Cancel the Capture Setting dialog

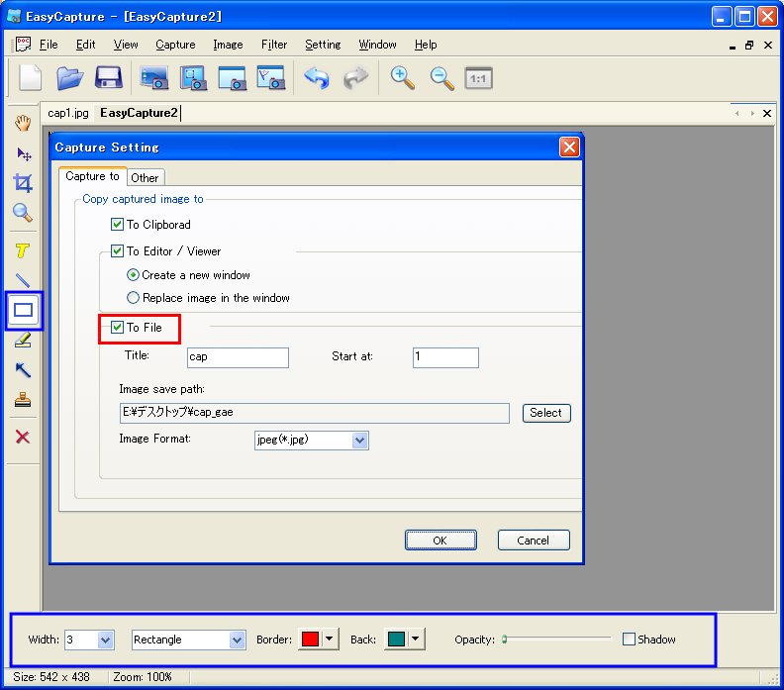(x=534, y=541)
